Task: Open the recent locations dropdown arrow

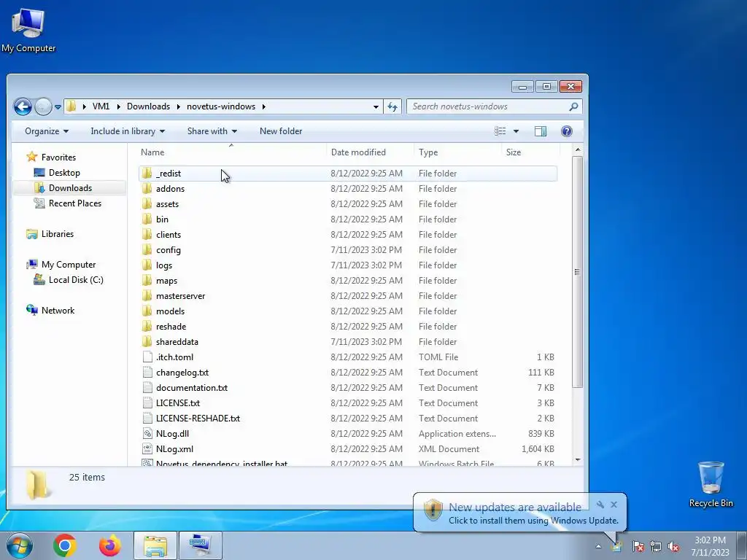Action: click(x=58, y=107)
